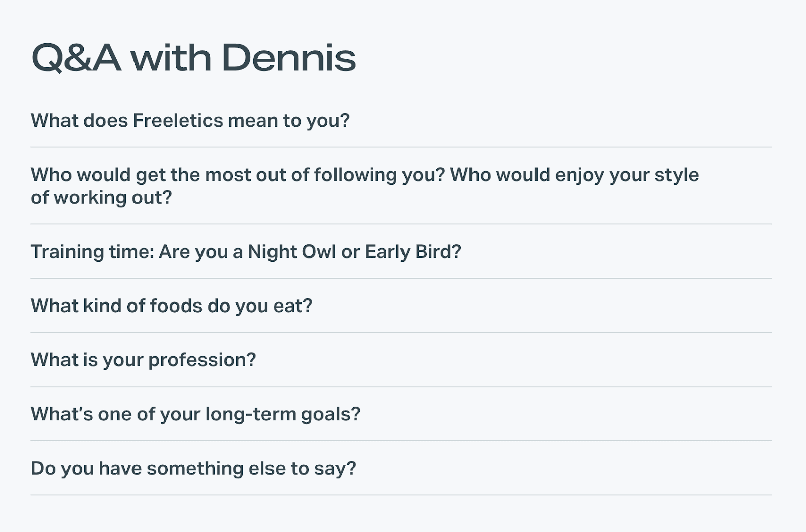Viewport: 806px width, 532px height.
Task: Click 'Night Owl' in the training question
Action: pos(292,252)
